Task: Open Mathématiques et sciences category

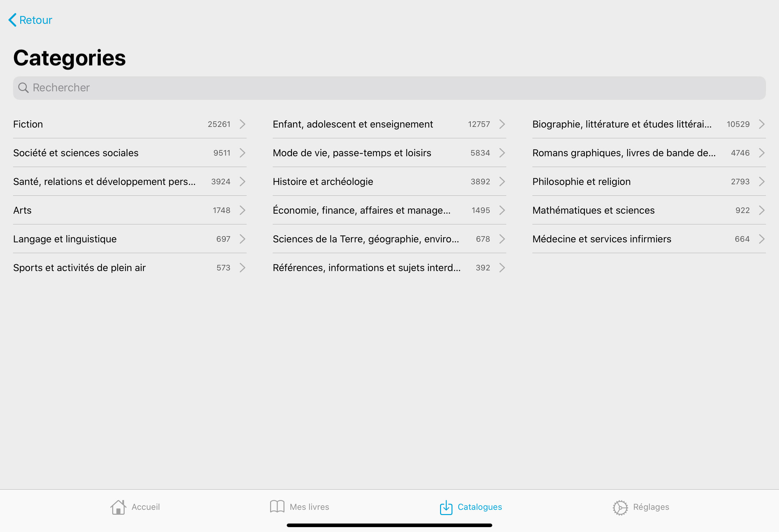Action: point(593,210)
